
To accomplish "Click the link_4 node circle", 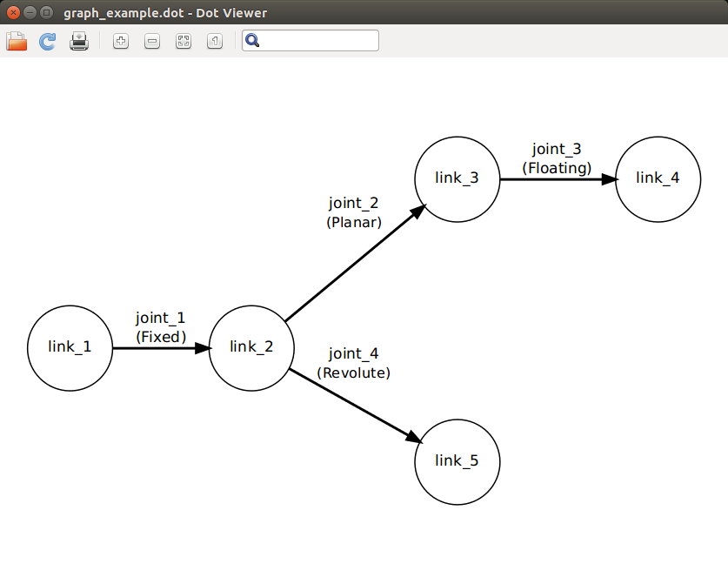I will click(658, 178).
